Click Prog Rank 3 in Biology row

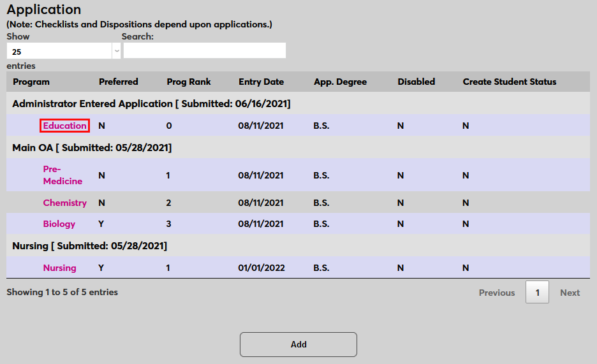pos(168,224)
